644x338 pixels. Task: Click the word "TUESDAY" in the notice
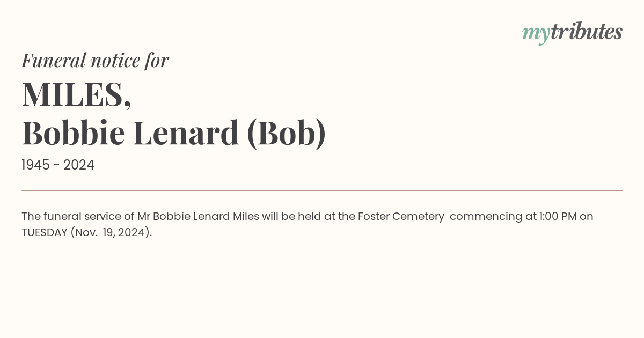click(x=45, y=233)
